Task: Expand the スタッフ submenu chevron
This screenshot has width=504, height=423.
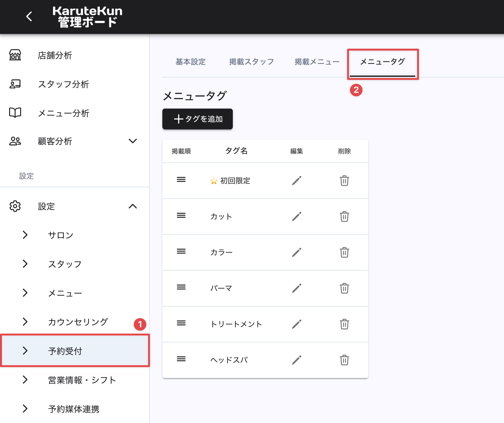Action: 25,264
